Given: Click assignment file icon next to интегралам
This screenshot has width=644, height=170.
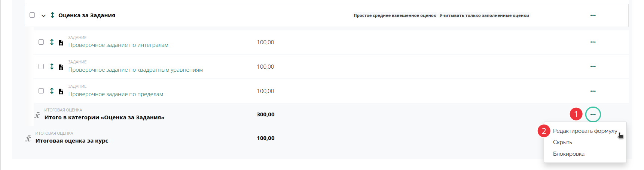Looking at the screenshot, I should [x=61, y=43].
